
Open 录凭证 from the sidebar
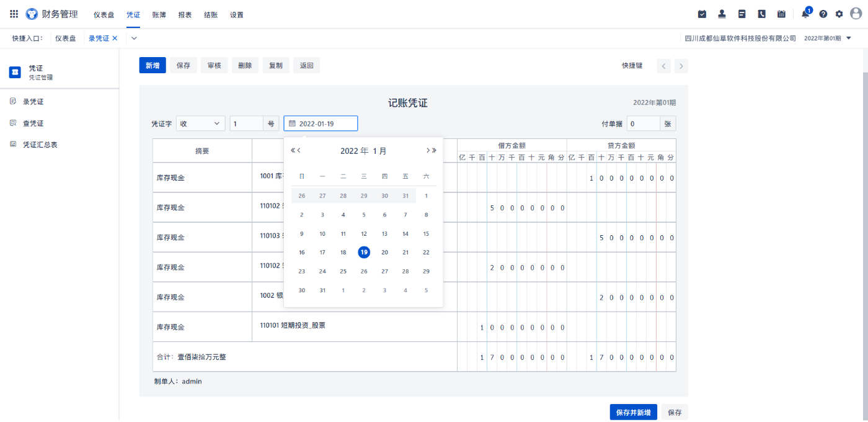pos(33,102)
